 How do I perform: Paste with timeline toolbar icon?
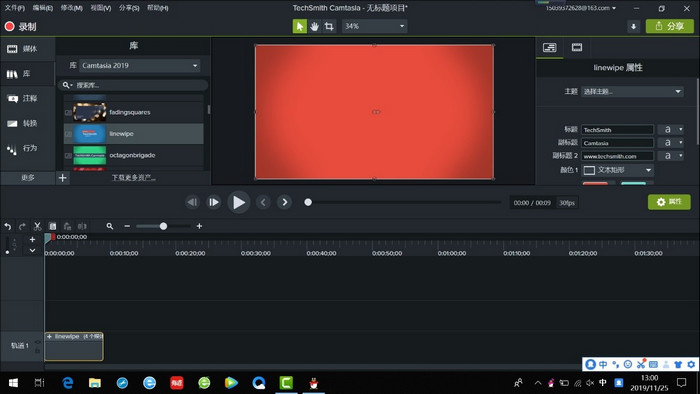(67, 226)
